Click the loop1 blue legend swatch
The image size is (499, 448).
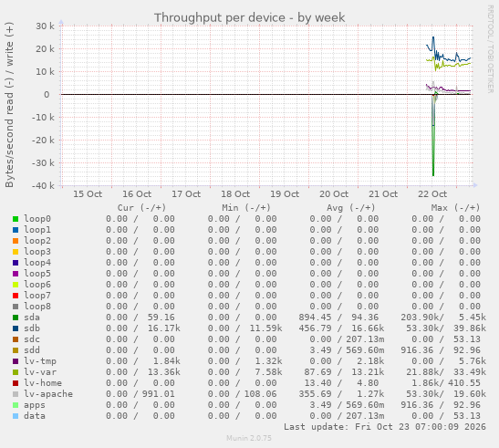[16, 230]
